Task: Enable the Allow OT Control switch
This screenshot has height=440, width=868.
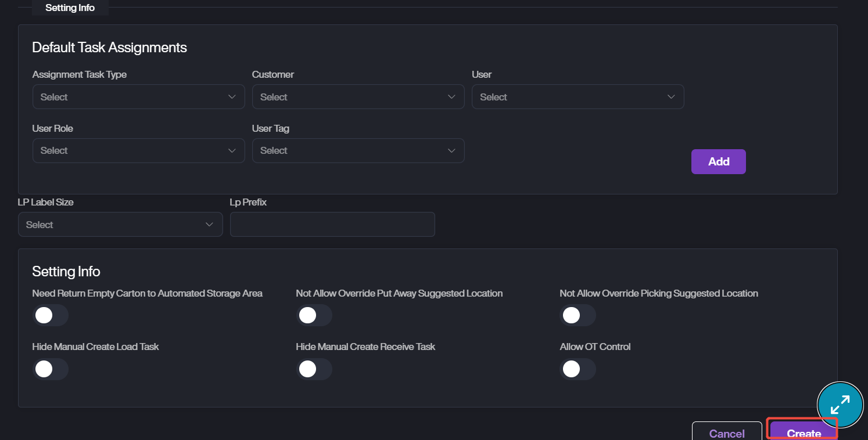Action: (x=578, y=369)
